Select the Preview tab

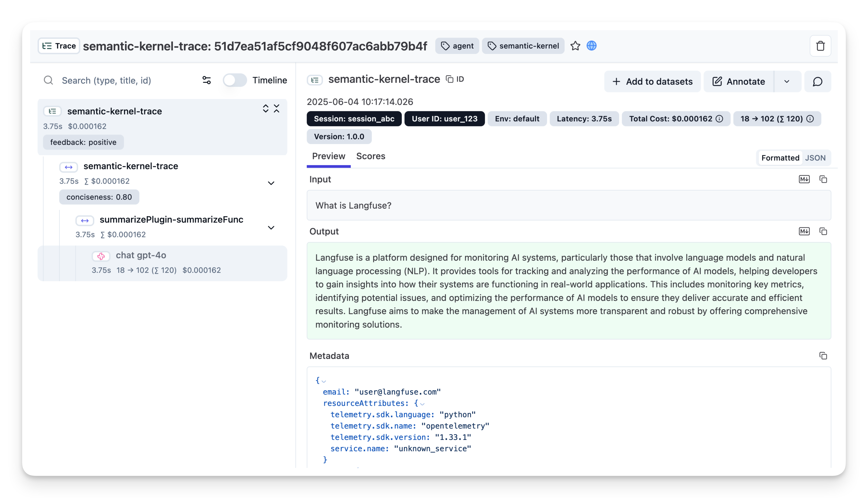pos(328,156)
